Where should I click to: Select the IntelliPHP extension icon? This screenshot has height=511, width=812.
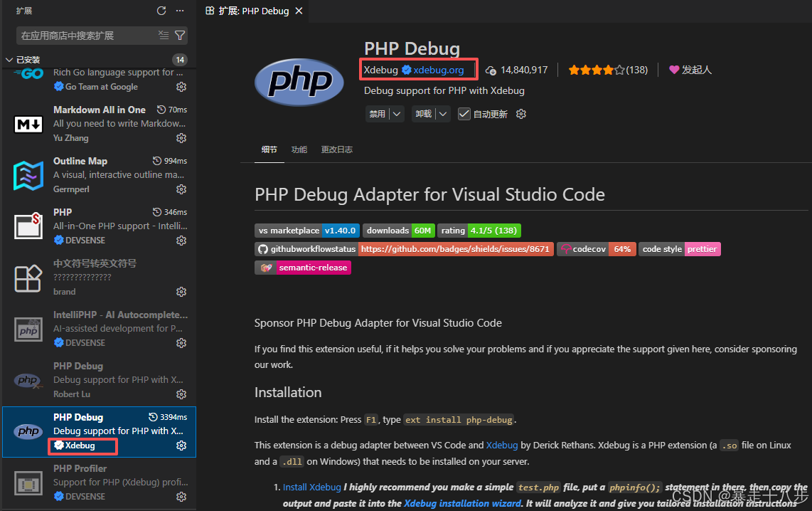pyautogui.click(x=28, y=330)
